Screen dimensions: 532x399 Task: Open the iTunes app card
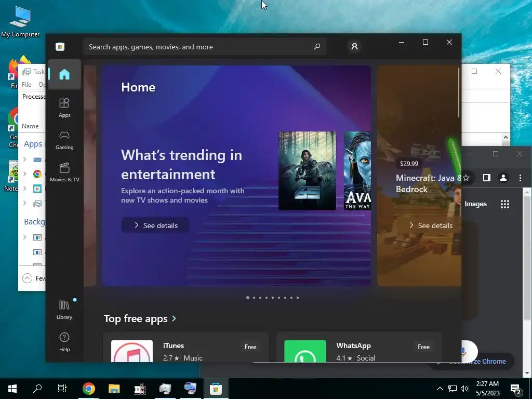point(185,347)
